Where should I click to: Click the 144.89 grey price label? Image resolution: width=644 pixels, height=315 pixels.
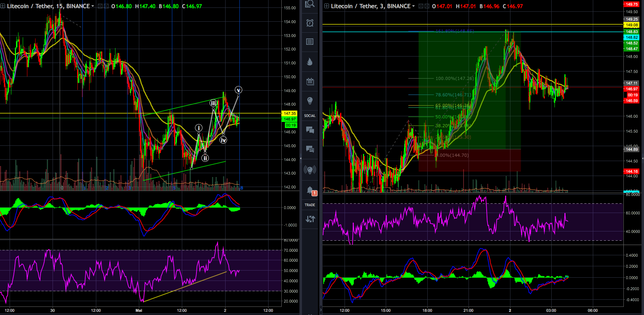tap(632, 149)
